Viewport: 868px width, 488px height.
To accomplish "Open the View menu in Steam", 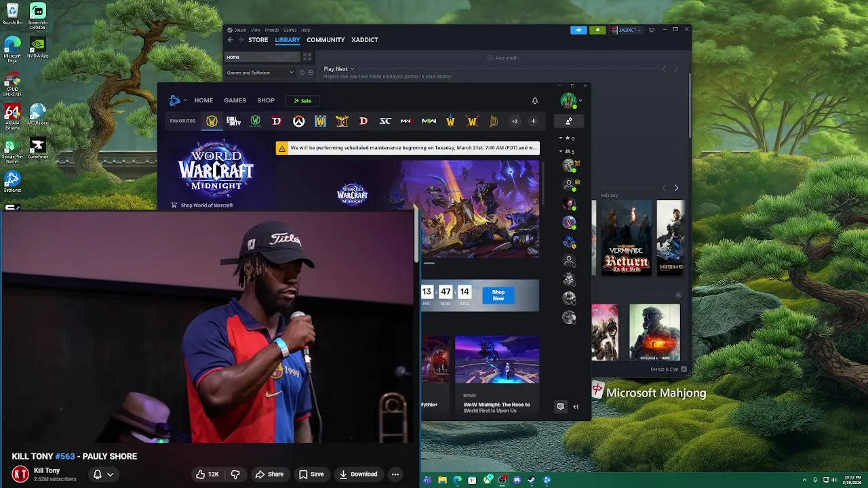I will [x=256, y=30].
